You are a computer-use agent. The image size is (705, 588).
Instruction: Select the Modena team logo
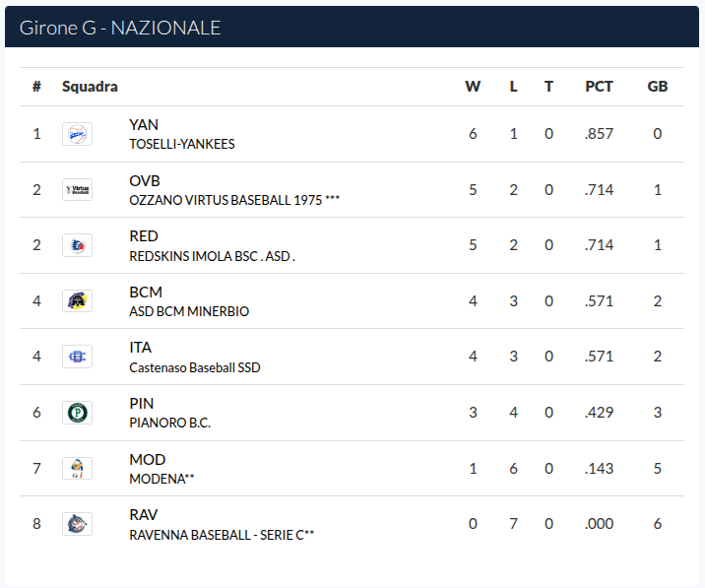point(78,468)
